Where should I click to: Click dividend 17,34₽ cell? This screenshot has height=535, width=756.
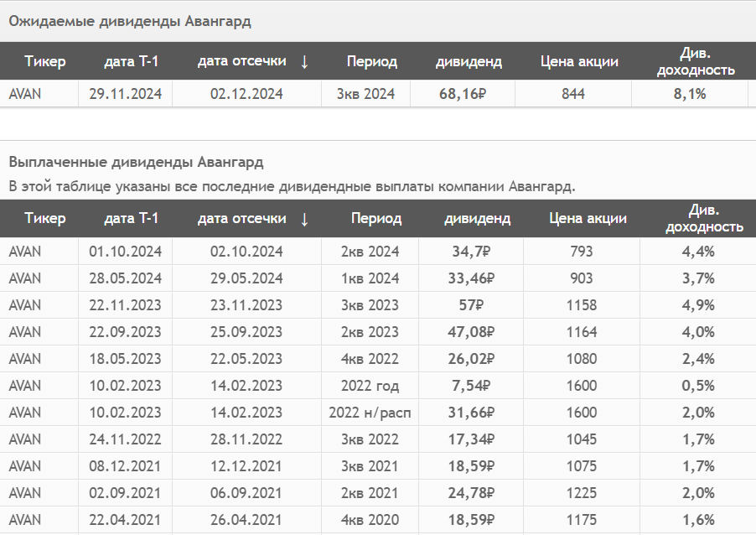(471, 439)
